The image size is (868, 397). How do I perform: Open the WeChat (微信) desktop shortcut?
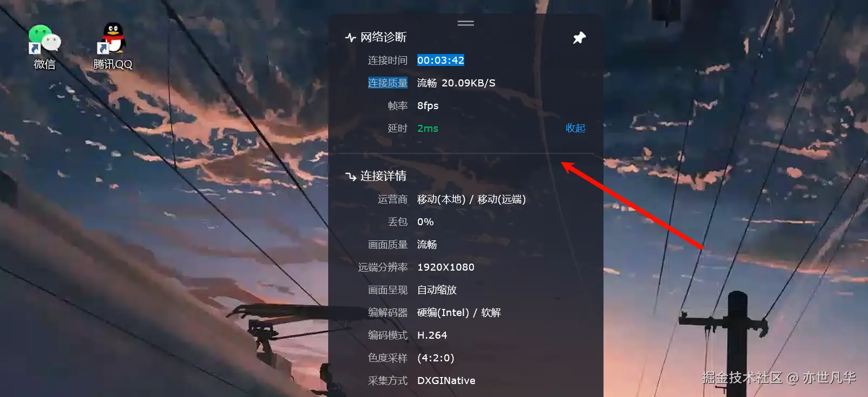coord(44,47)
